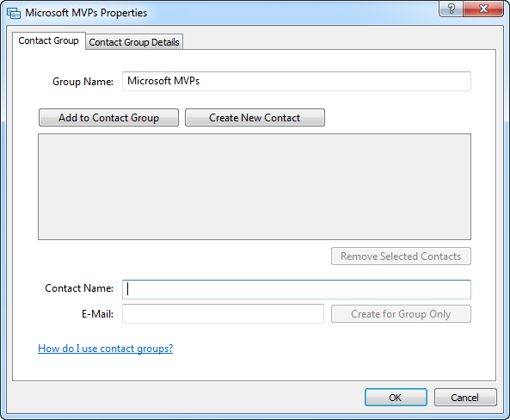Click the Help question mark button
Image resolution: width=510 pixels, height=420 pixels.
(x=452, y=9)
